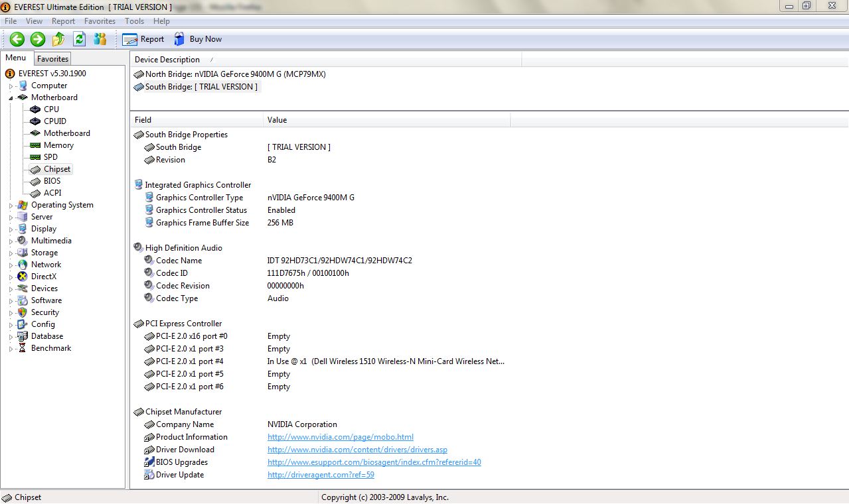849x504 pixels.
Task: Select the ACPI tree item
Action: (x=52, y=193)
